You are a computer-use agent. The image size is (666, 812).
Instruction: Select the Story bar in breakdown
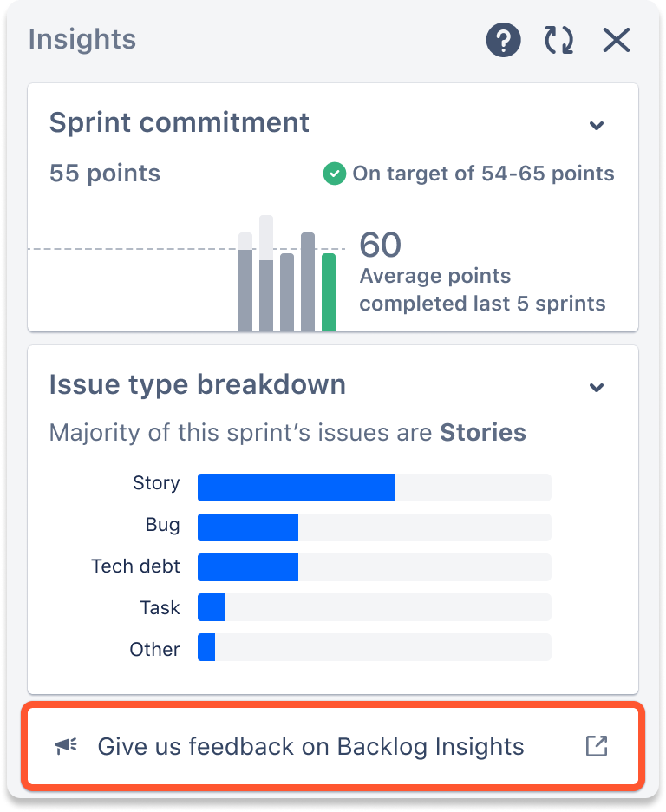374,488
